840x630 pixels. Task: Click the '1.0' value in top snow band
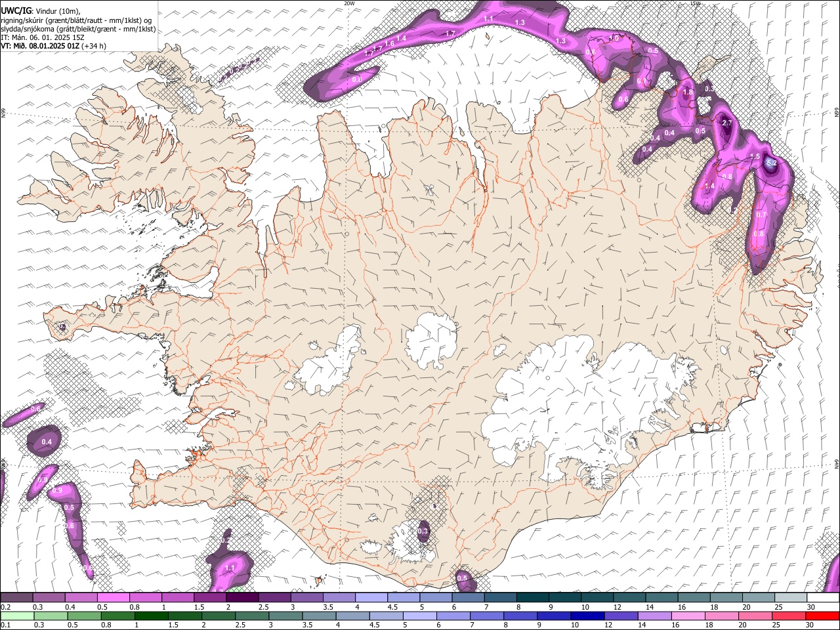[614, 38]
